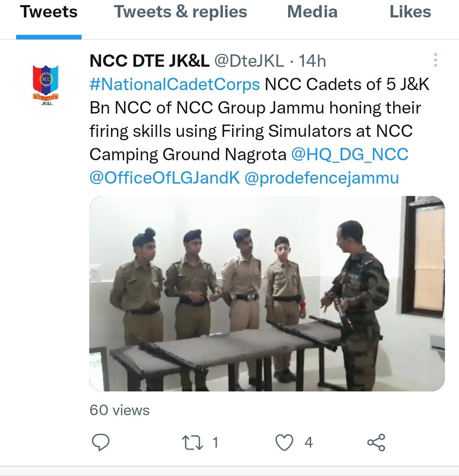Viewport: 459px width, 476px height.
Task: Like the tweet with heart icon
Action: [x=284, y=442]
